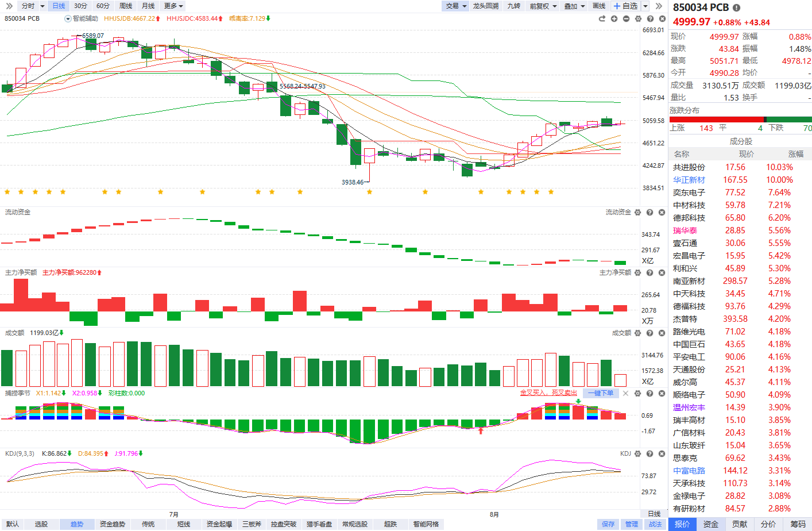Image resolution: width=812 pixels, height=531 pixels.
Task: Click the share arrow icon above the chart
Action: (602, 19)
